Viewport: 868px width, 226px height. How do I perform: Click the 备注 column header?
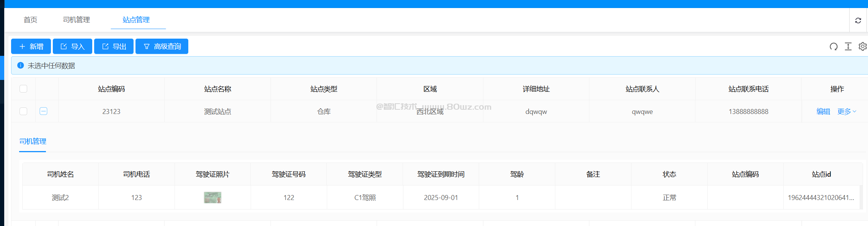coord(593,174)
